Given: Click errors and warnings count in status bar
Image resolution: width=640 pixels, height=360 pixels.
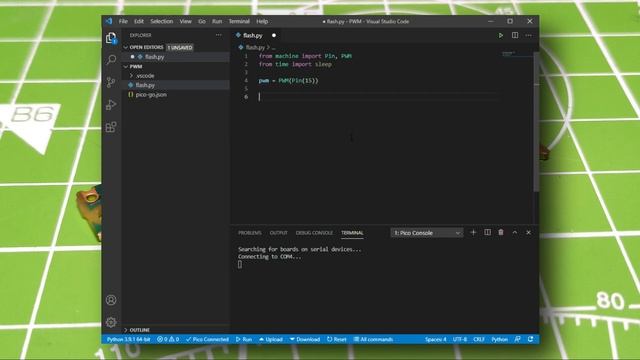Looking at the screenshot, I should coord(168,339).
